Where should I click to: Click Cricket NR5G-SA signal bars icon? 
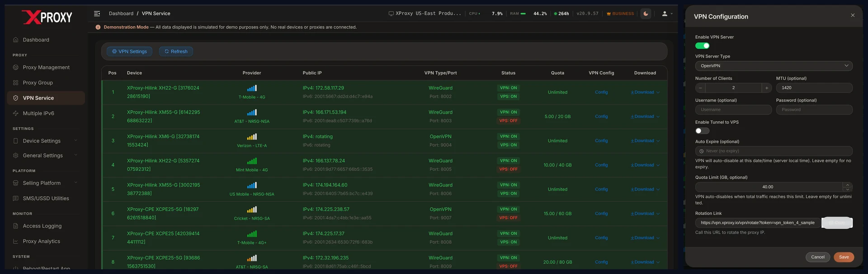(252, 210)
